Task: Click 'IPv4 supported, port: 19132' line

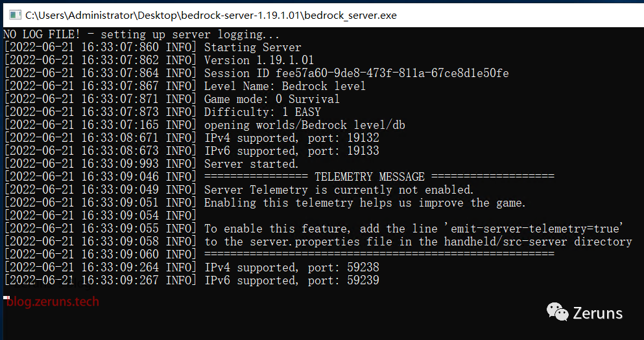Action: pyautogui.click(x=191, y=138)
